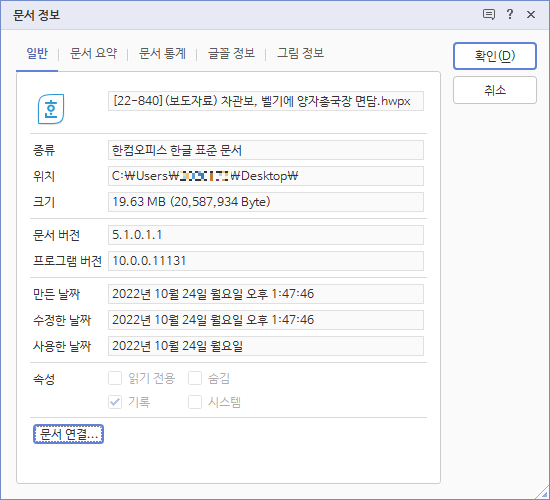Go to the 글꼴 정보 tab
Viewport: 550px width, 500px height.
point(232,53)
